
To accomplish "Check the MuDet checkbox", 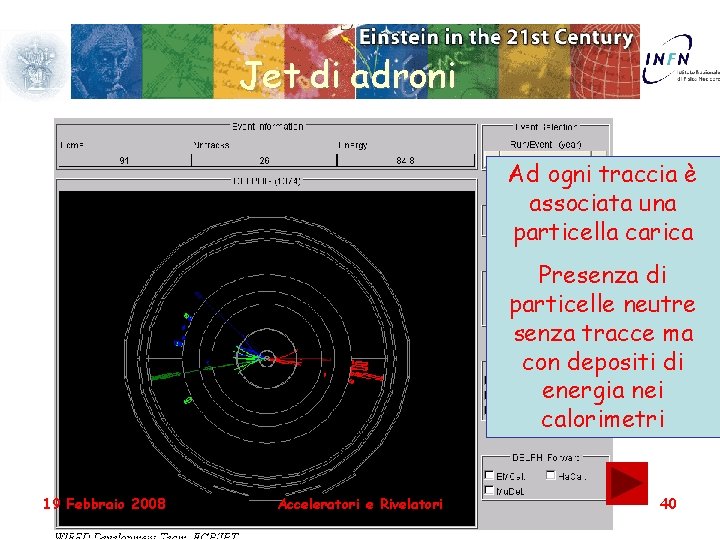I will [x=489, y=490].
